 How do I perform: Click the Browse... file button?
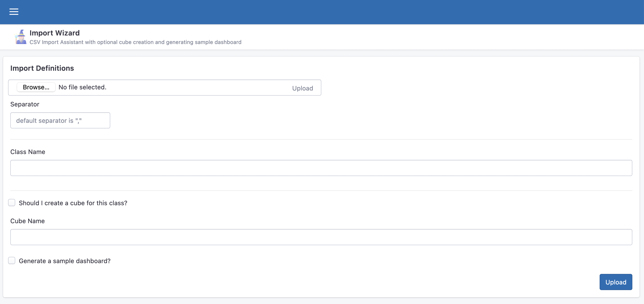tap(36, 87)
